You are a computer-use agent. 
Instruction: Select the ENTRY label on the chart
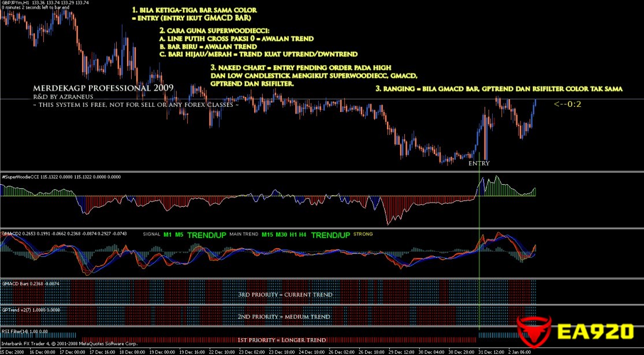479,163
